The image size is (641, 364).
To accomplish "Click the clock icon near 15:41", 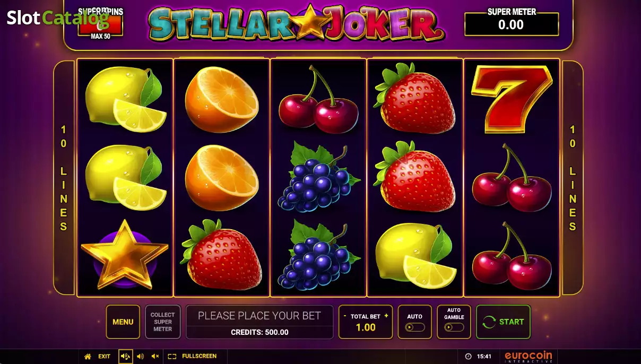I will tap(468, 357).
